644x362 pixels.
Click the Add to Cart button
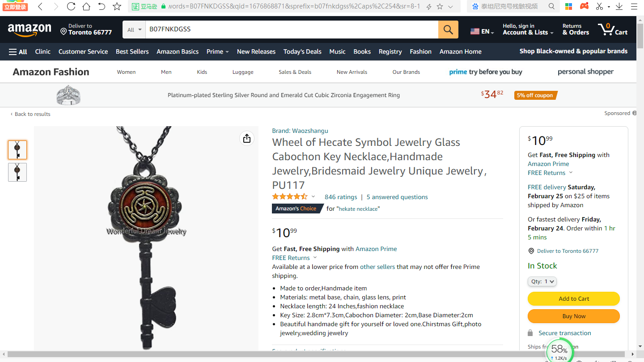coord(574,298)
